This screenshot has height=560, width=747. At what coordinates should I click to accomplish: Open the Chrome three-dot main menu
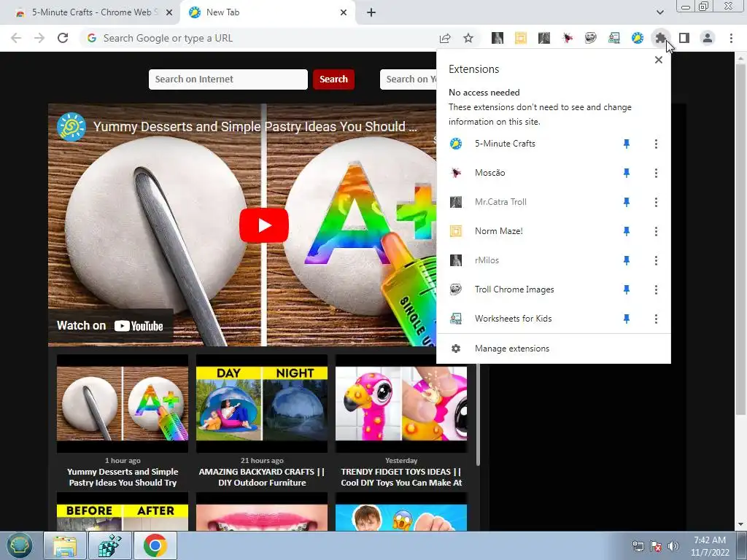coord(731,38)
